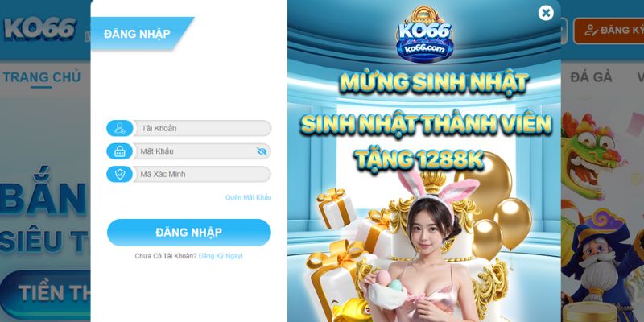This screenshot has width=644, height=322.
Task: Click the orange ĐĂNG KÝ button
Action: coord(609,31)
